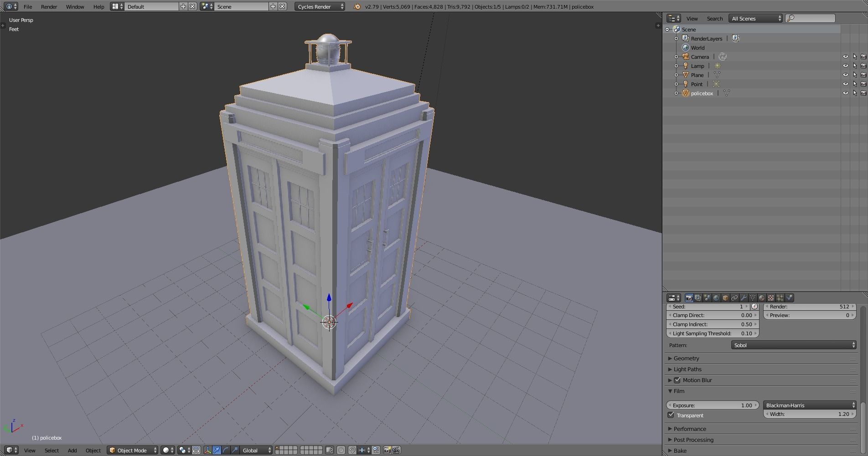Open the 3D viewport Select menu

pyautogui.click(x=52, y=450)
